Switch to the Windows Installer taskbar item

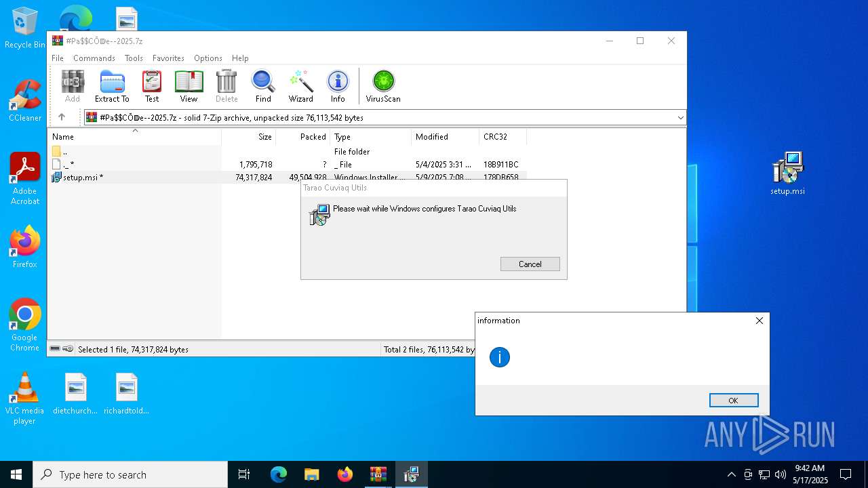(x=411, y=474)
